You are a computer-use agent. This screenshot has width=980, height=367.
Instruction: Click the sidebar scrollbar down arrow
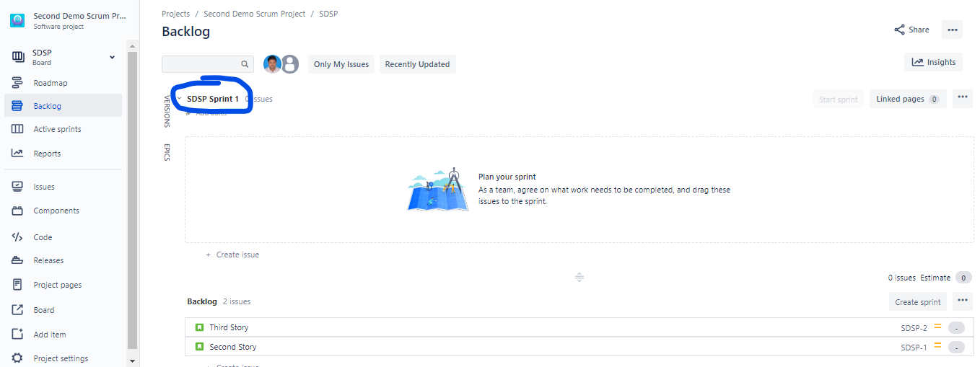(x=131, y=360)
